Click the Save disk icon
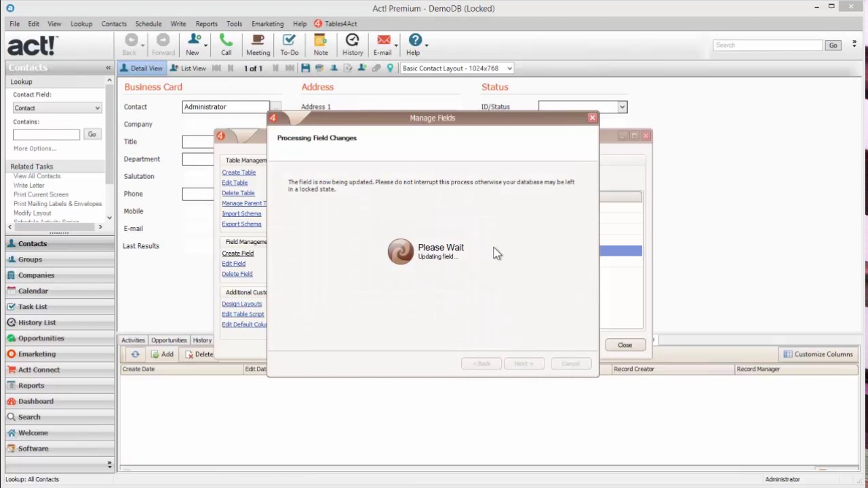The width and height of the screenshot is (868, 488). [306, 68]
